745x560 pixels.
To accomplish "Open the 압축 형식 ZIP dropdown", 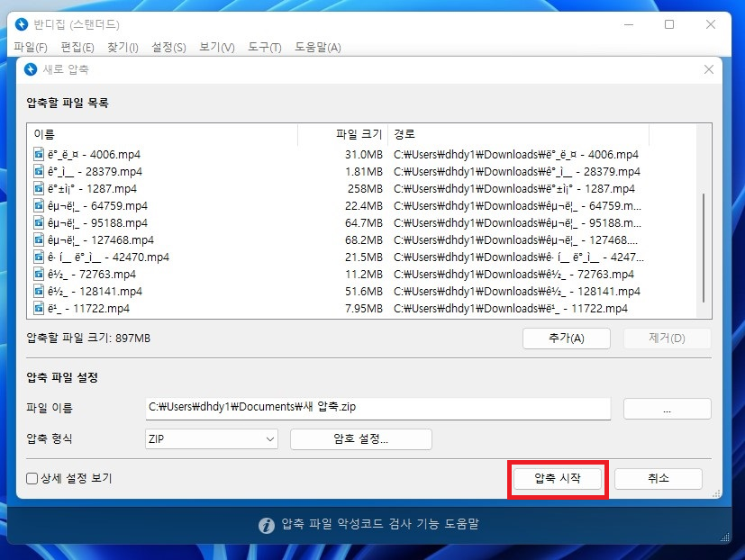I will coord(212,438).
